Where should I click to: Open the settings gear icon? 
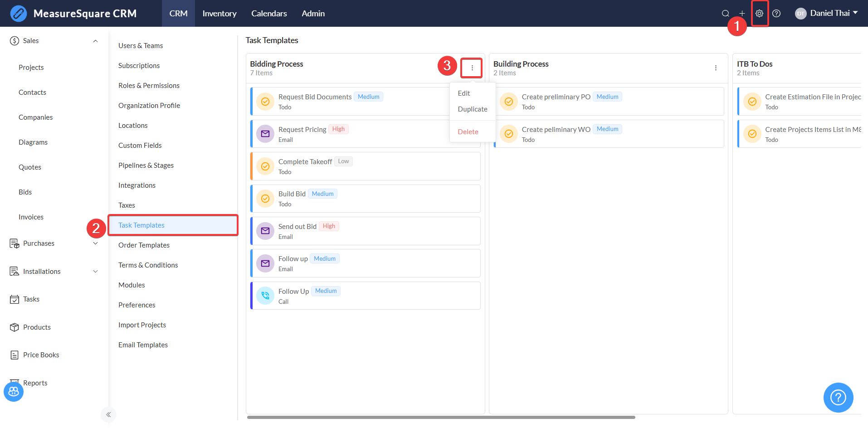[759, 14]
